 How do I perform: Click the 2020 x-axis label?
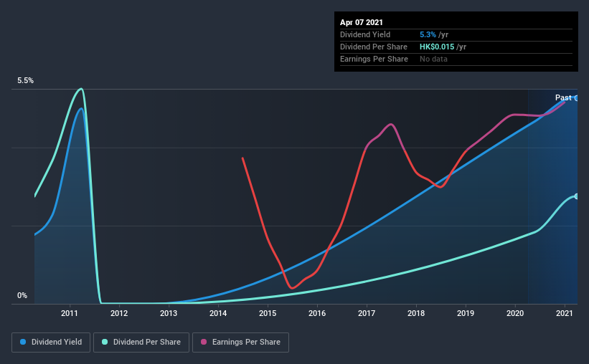coord(515,313)
